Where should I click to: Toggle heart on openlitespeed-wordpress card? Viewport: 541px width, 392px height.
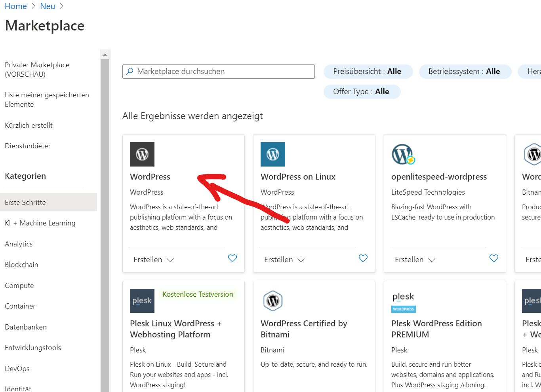[x=494, y=258]
